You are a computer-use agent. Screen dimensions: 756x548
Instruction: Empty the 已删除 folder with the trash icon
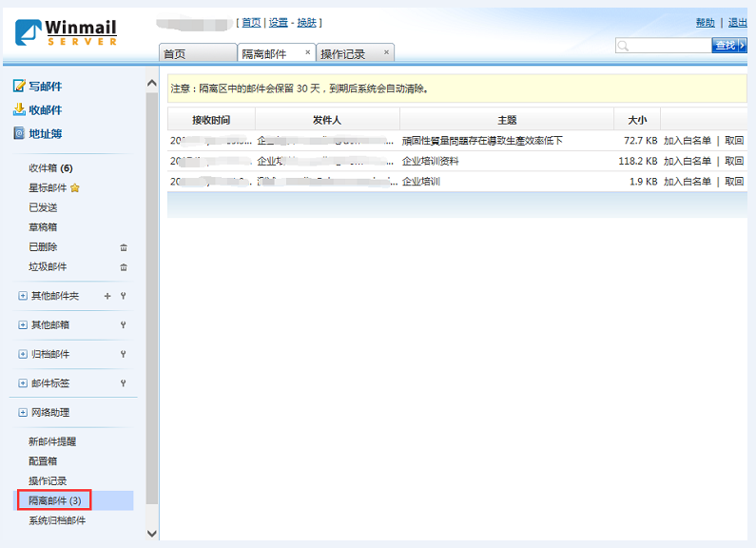pos(124,247)
